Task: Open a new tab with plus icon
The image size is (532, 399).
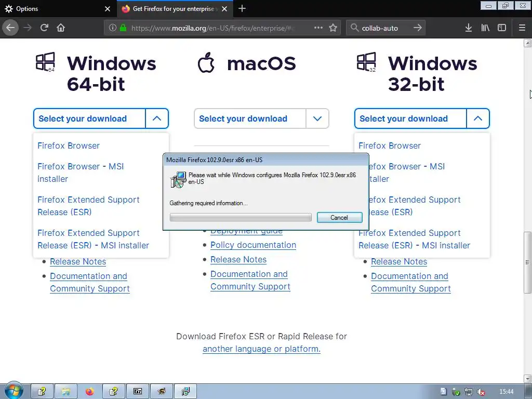Action: [242, 8]
